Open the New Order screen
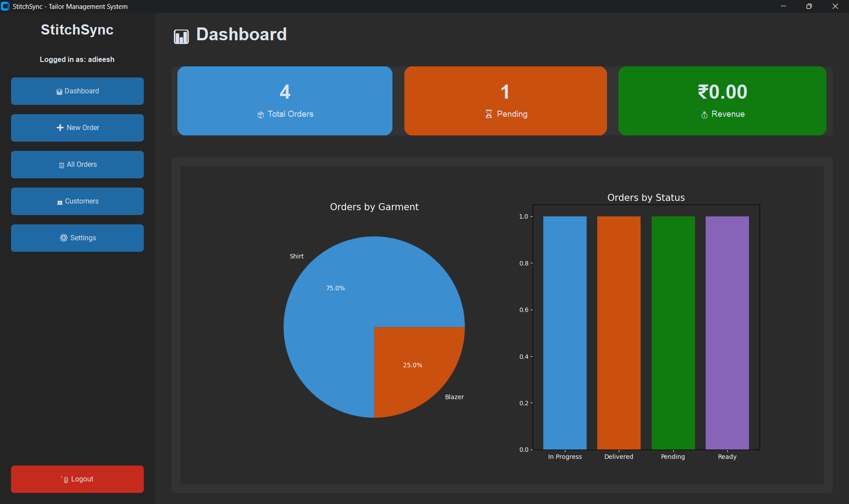 [77, 127]
